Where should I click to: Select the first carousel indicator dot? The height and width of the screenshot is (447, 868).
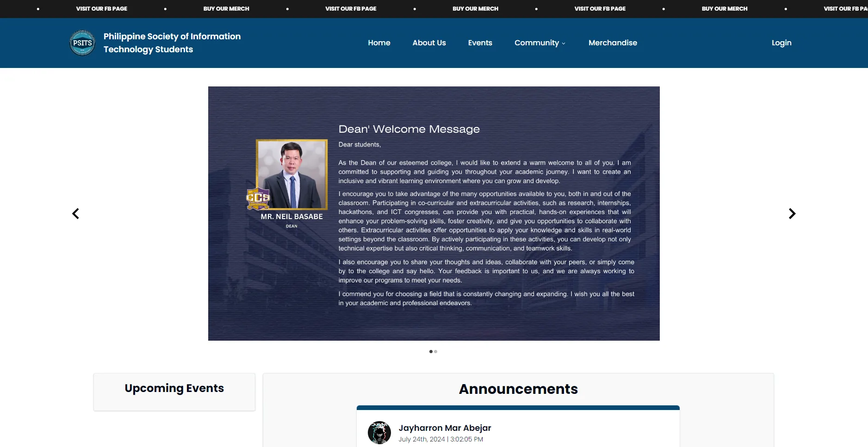point(430,351)
